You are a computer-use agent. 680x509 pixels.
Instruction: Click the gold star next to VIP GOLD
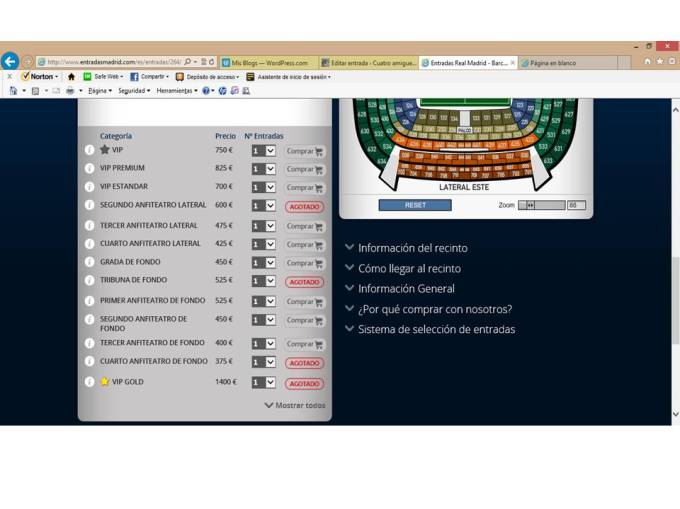pos(105,382)
